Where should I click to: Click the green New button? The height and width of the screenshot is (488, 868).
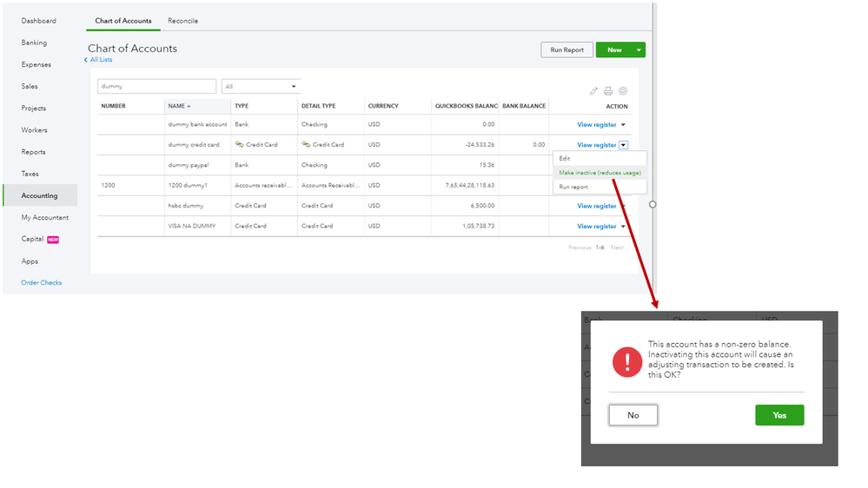coord(614,49)
